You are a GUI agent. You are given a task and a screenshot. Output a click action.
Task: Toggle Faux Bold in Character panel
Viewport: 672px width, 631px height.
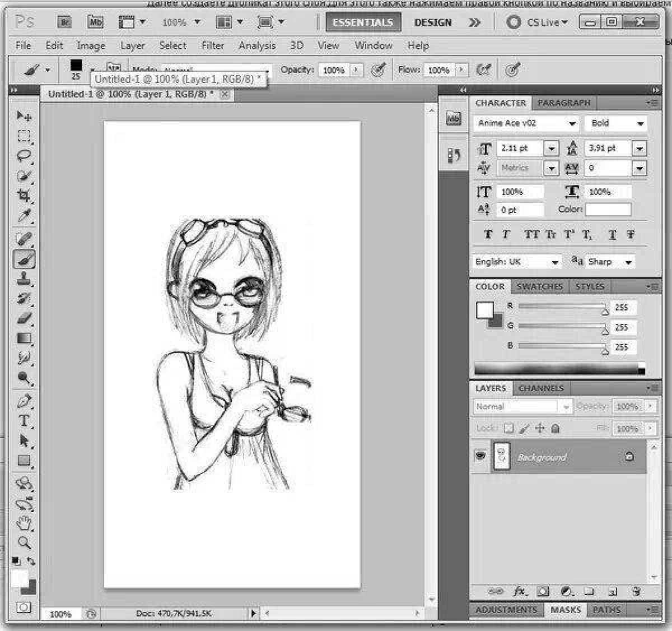click(x=488, y=234)
